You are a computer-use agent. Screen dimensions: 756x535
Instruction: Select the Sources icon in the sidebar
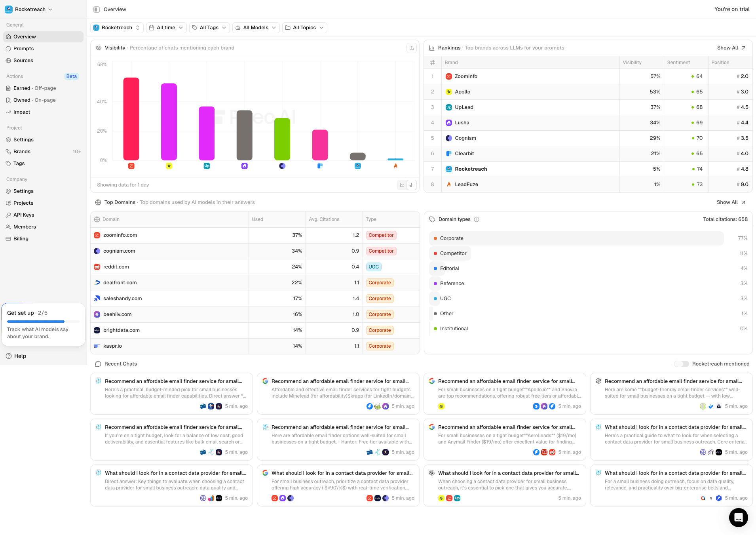[x=9, y=60]
